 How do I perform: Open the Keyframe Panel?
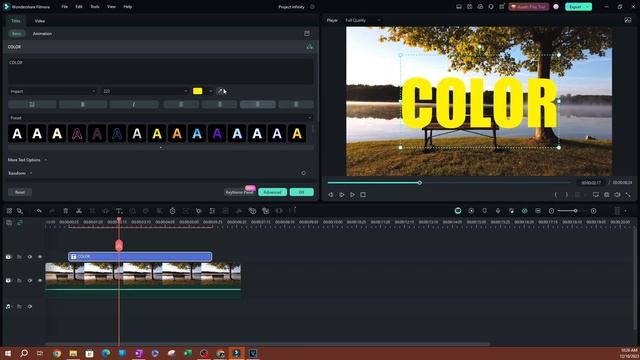(x=240, y=192)
